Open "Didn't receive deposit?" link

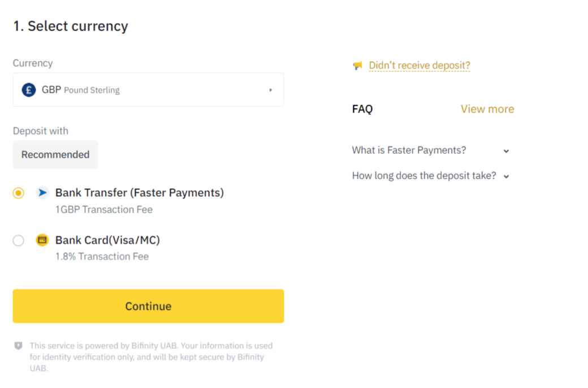(x=420, y=65)
